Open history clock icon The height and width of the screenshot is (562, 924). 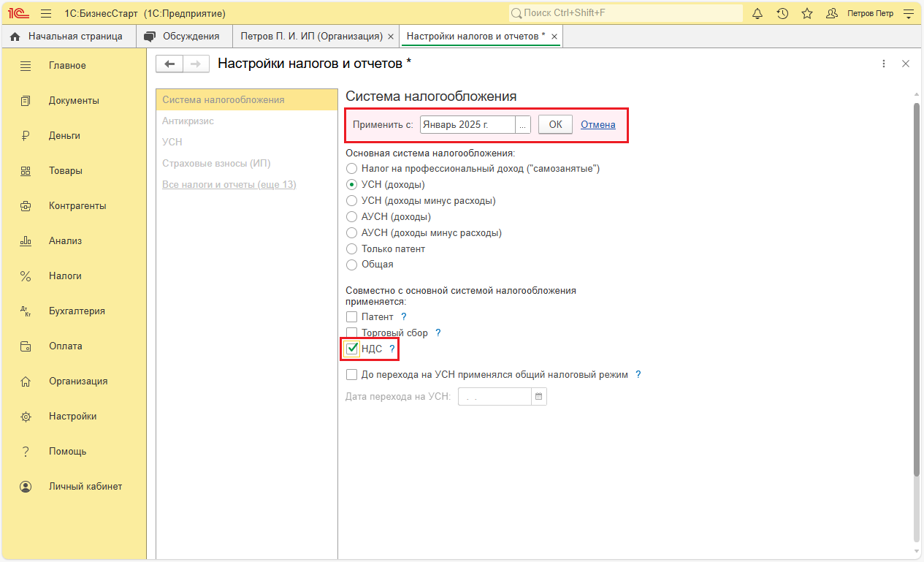(782, 13)
